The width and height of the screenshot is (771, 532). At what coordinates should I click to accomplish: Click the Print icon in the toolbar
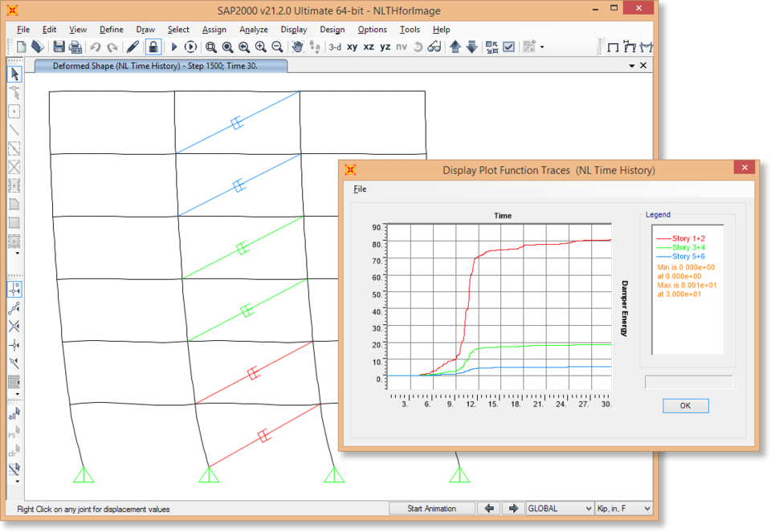[x=75, y=47]
